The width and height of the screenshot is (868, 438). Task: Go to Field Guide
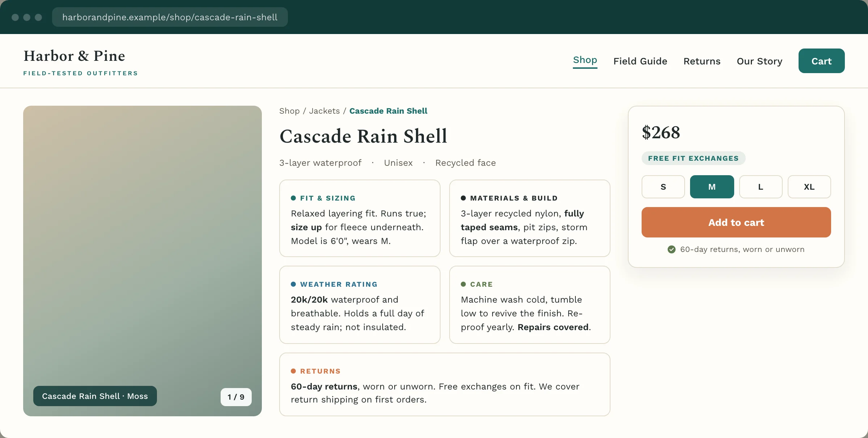[x=640, y=61]
